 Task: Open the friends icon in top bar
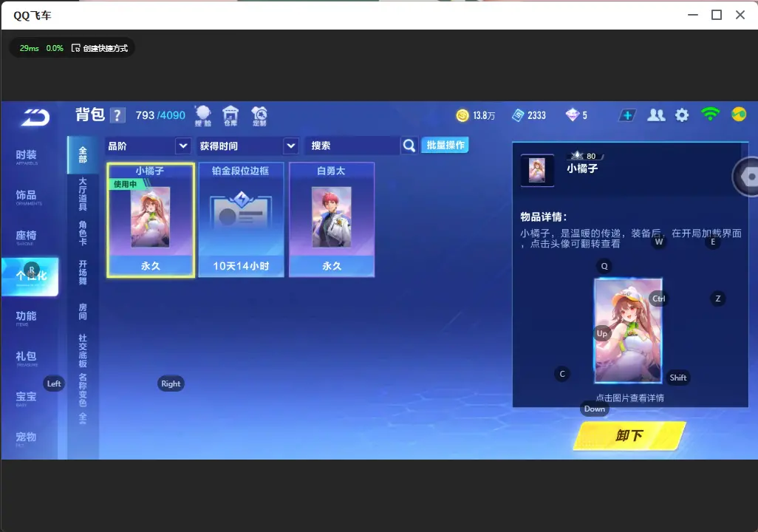pyautogui.click(x=656, y=115)
